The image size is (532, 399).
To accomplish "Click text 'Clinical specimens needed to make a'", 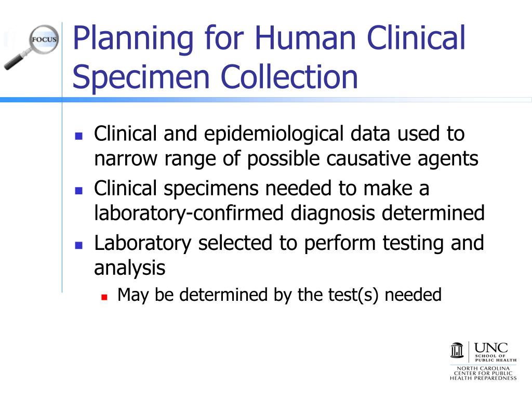I will pyautogui.click(x=262, y=188).
